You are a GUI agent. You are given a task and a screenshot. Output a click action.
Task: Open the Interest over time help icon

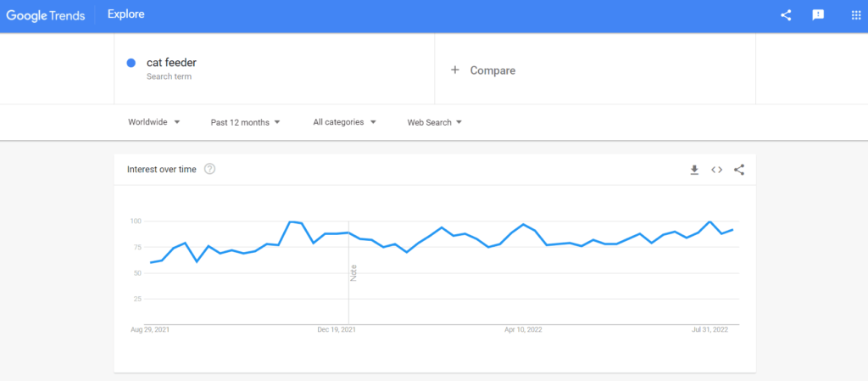[x=210, y=169]
